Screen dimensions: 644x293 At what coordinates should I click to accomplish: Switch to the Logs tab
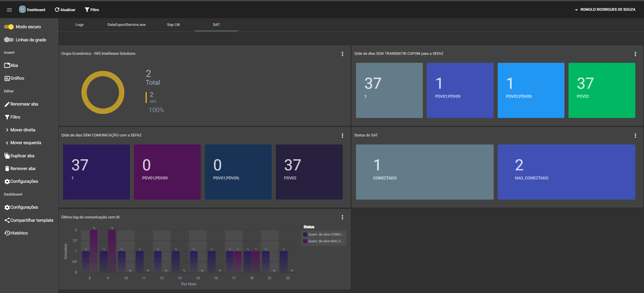click(80, 25)
